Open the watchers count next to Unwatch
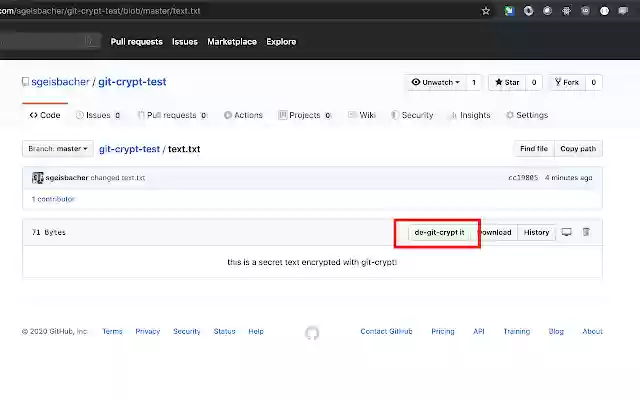This screenshot has width=640, height=400. tap(474, 82)
